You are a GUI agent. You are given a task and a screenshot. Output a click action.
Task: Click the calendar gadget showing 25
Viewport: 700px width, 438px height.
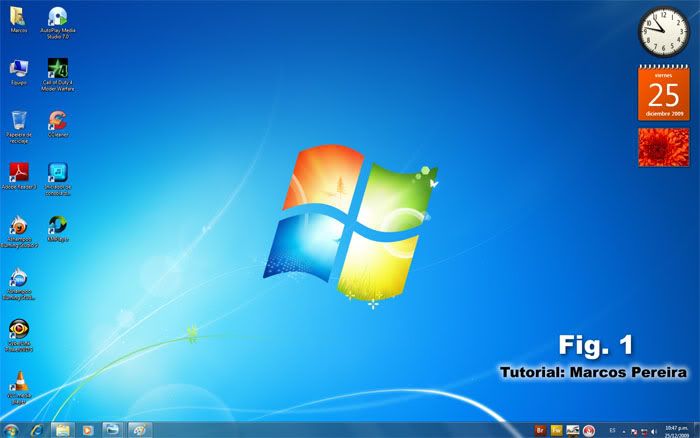coord(663,92)
